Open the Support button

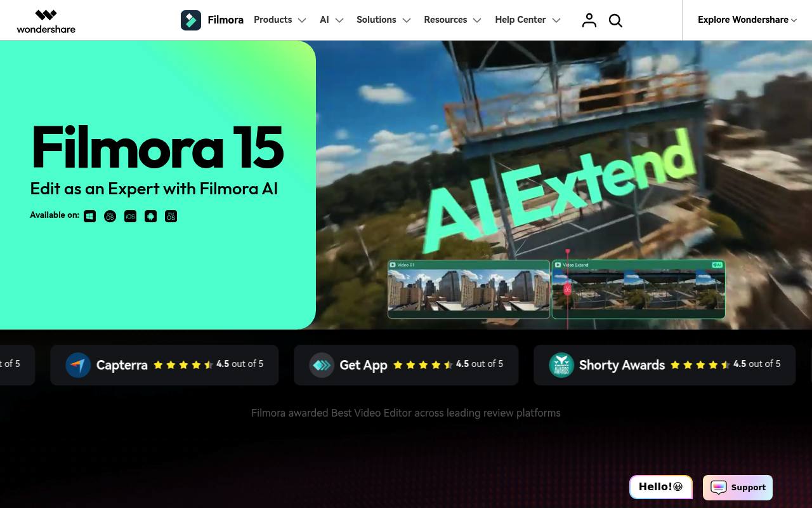738,487
